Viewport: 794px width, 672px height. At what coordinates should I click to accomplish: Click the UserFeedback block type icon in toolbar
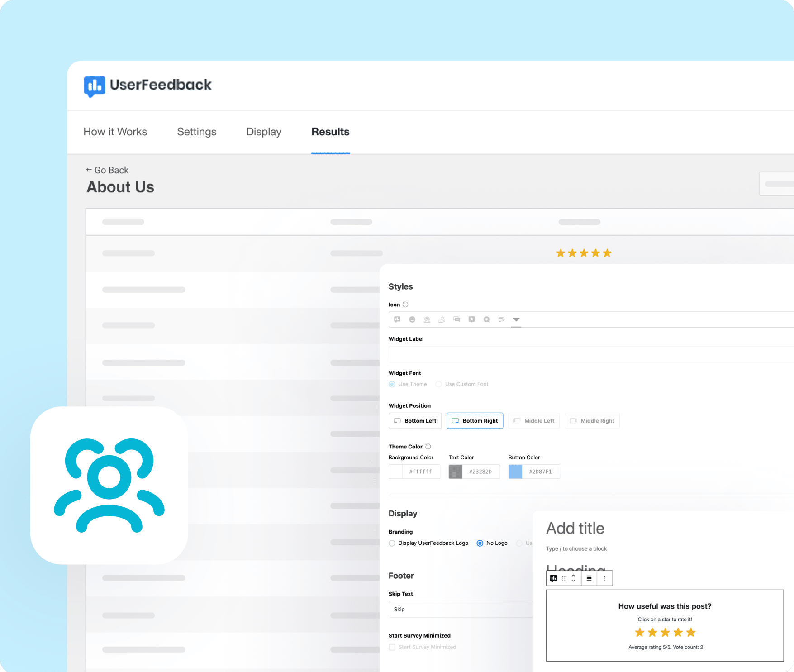point(554,578)
